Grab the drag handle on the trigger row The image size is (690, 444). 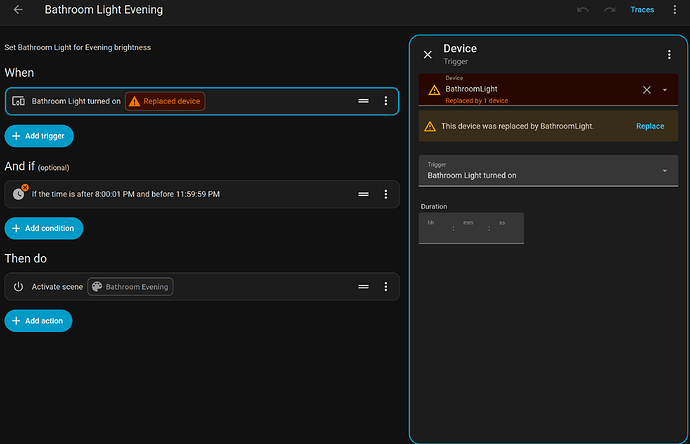[363, 101]
